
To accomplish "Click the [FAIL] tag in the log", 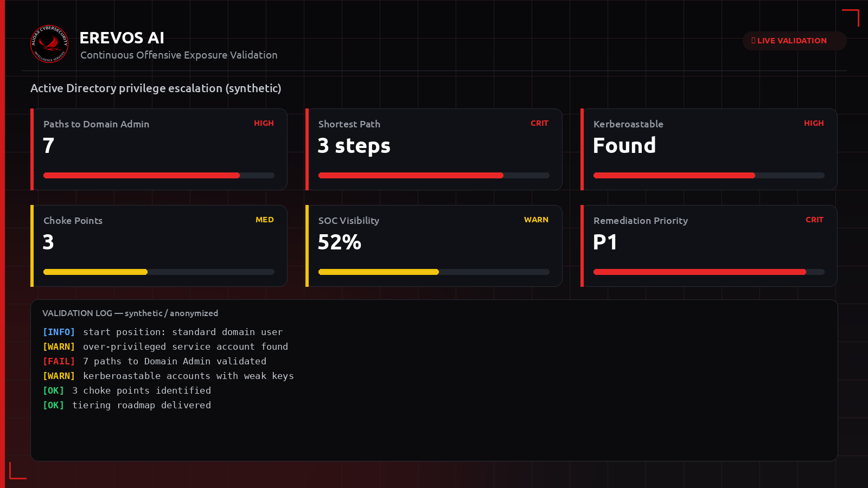I will pyautogui.click(x=59, y=361).
